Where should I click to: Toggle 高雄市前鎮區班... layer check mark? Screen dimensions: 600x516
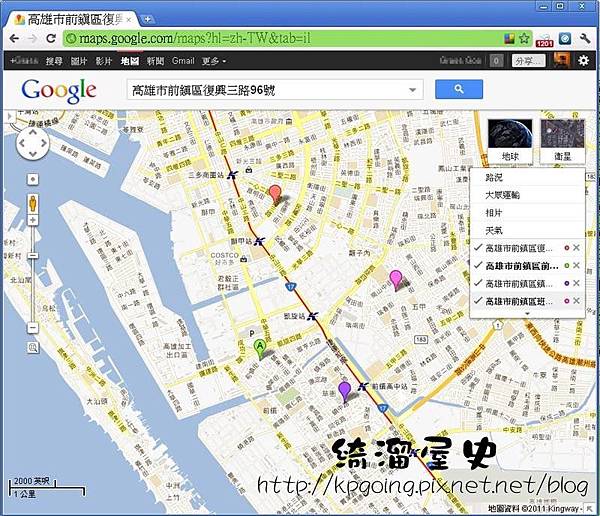[477, 301]
